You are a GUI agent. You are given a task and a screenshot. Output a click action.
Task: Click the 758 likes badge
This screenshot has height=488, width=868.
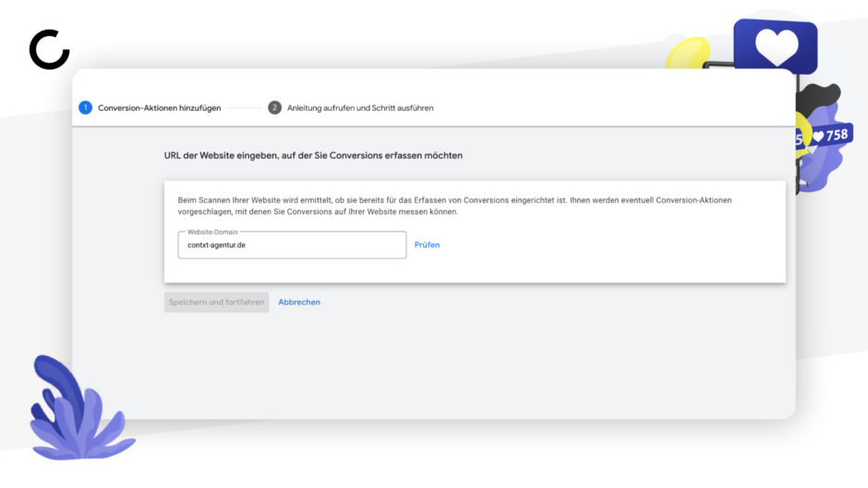click(x=830, y=135)
